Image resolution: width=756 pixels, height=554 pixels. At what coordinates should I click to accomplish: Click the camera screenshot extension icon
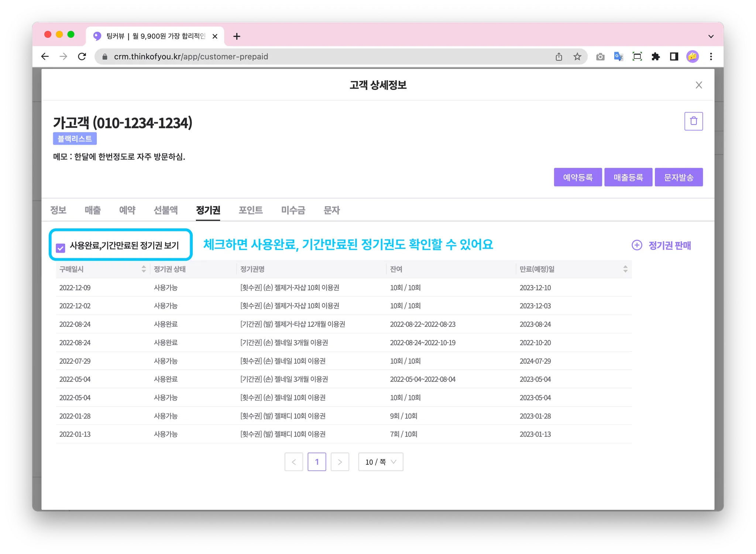[x=600, y=56]
